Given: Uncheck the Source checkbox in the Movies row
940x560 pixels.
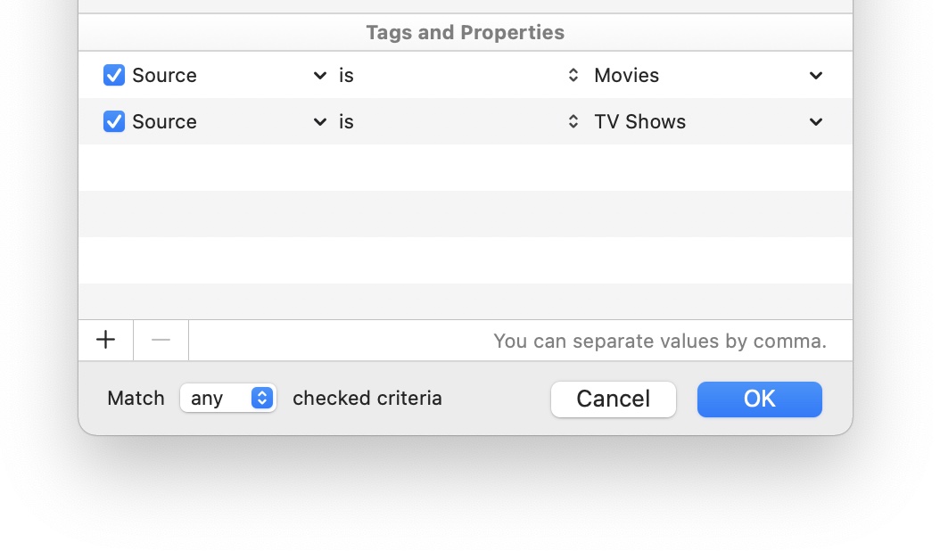Looking at the screenshot, I should tap(114, 75).
